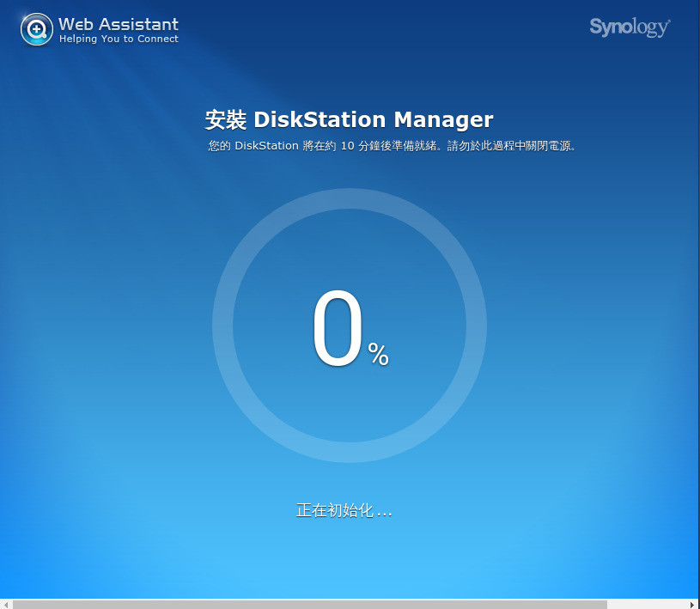The height and width of the screenshot is (609, 700).
Task: Click the 'Web Assistant' title text
Action: click(119, 24)
